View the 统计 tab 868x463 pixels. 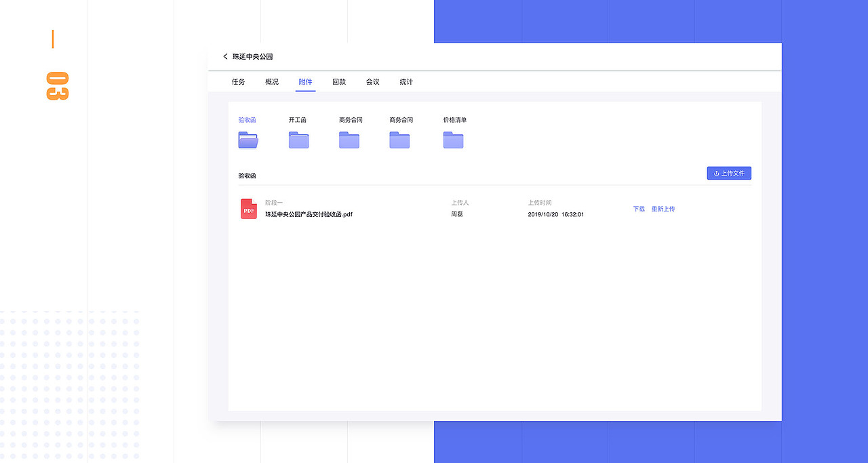pos(406,82)
